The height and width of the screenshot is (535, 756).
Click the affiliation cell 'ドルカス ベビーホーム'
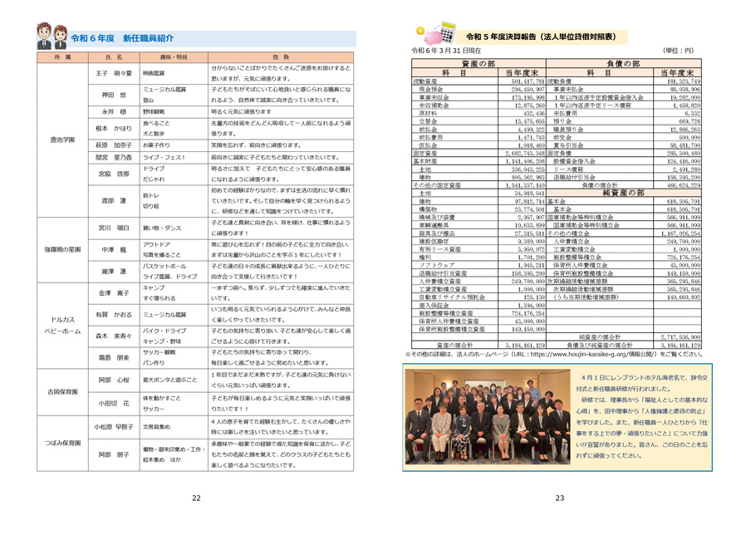click(62, 326)
